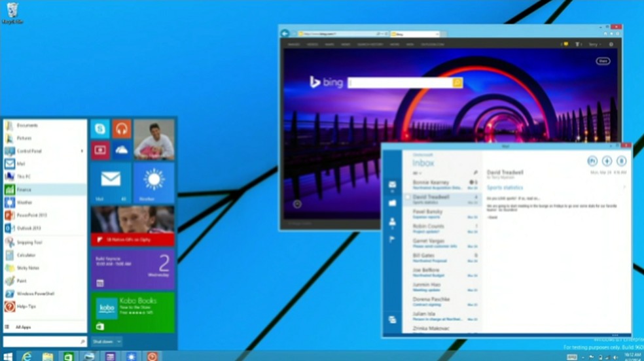This screenshot has height=361, width=644.
Task: Open the Kobo Books store tile
Action: 133,312
